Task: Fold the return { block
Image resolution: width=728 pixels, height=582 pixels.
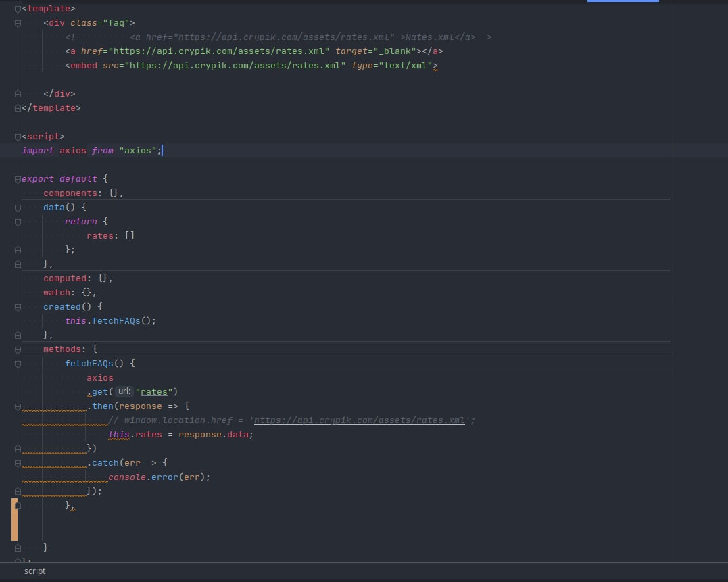Action: (18, 222)
